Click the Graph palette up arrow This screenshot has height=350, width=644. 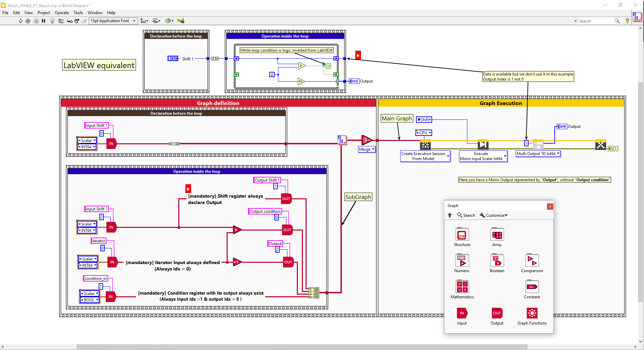(x=450, y=215)
